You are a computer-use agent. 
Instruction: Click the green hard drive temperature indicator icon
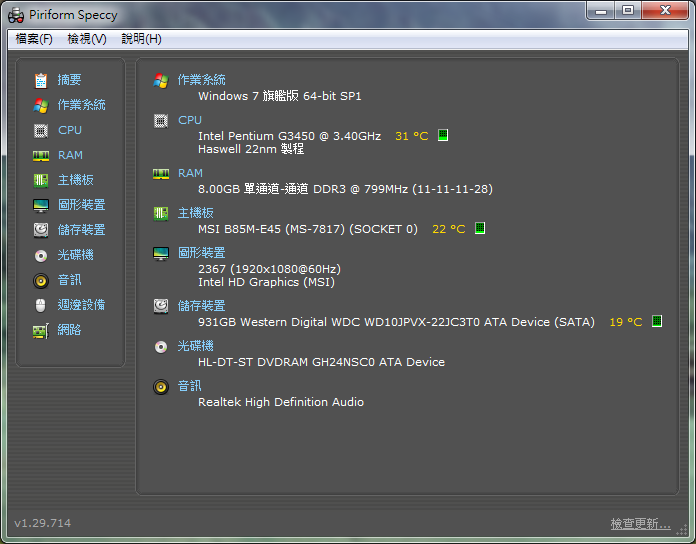657,321
